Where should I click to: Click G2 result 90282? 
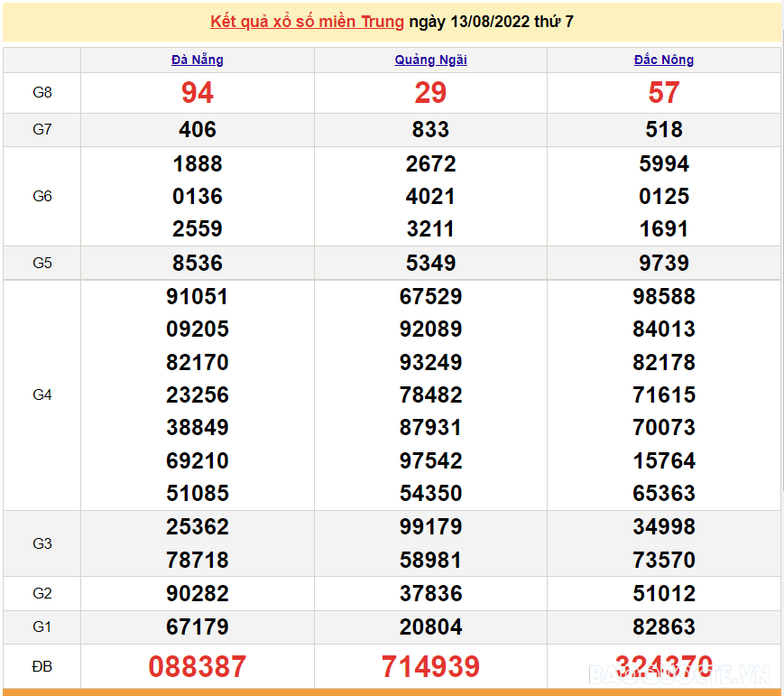click(197, 594)
